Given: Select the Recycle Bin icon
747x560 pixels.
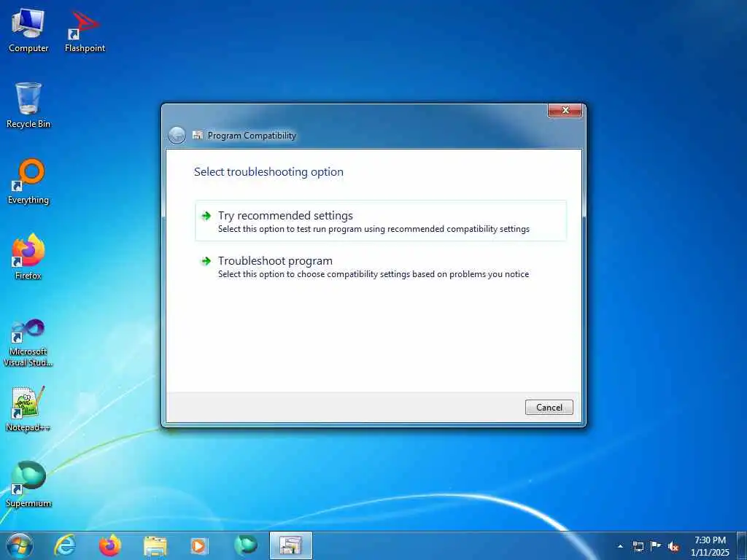Looking at the screenshot, I should [28, 106].
